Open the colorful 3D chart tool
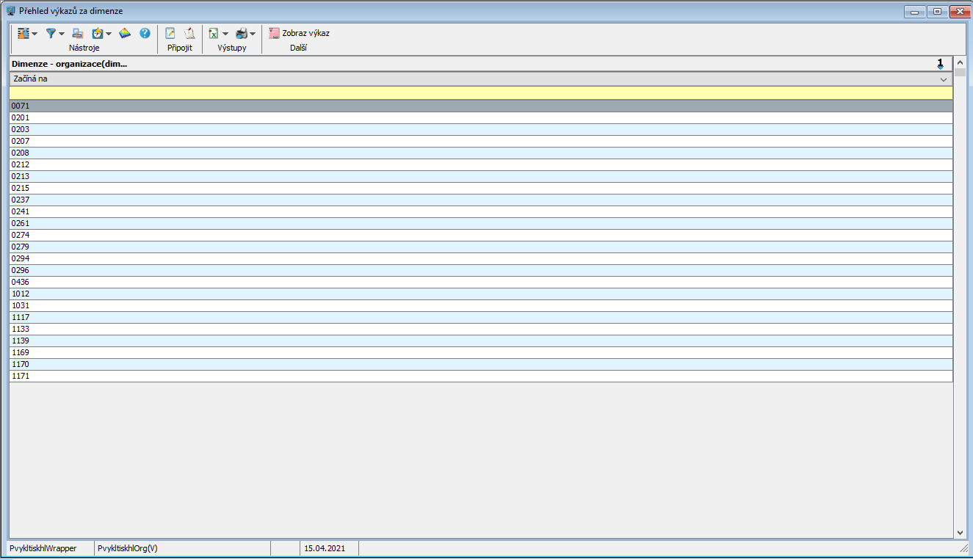This screenshot has width=973, height=560. (x=125, y=33)
